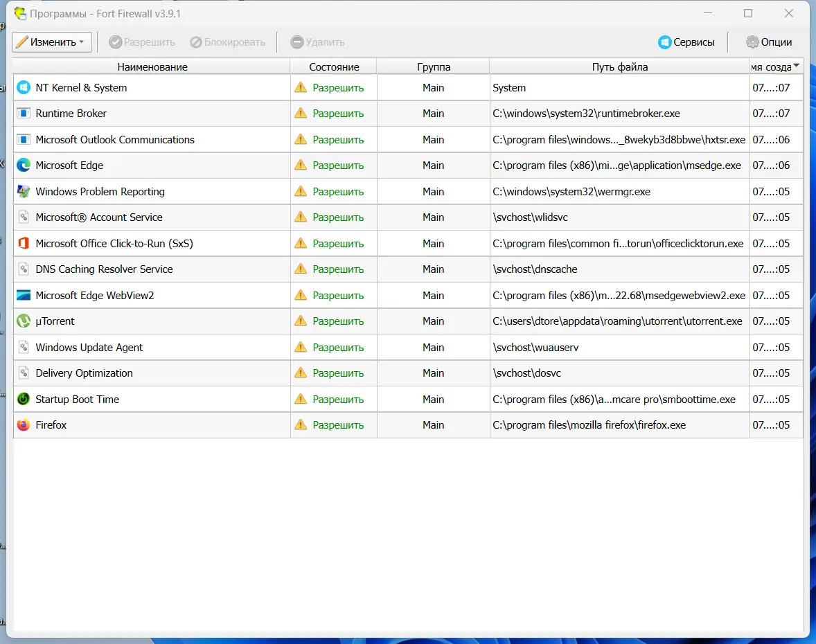Select the Delivery Optimization name

84,373
